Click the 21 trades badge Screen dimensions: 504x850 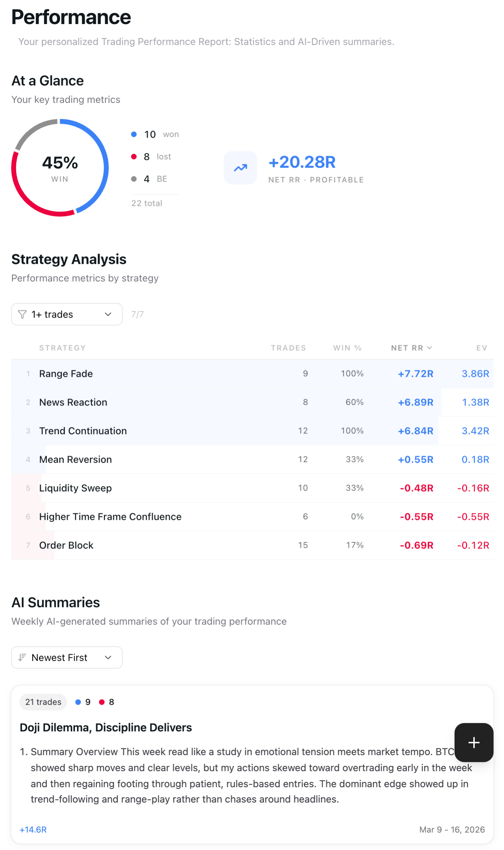click(43, 702)
